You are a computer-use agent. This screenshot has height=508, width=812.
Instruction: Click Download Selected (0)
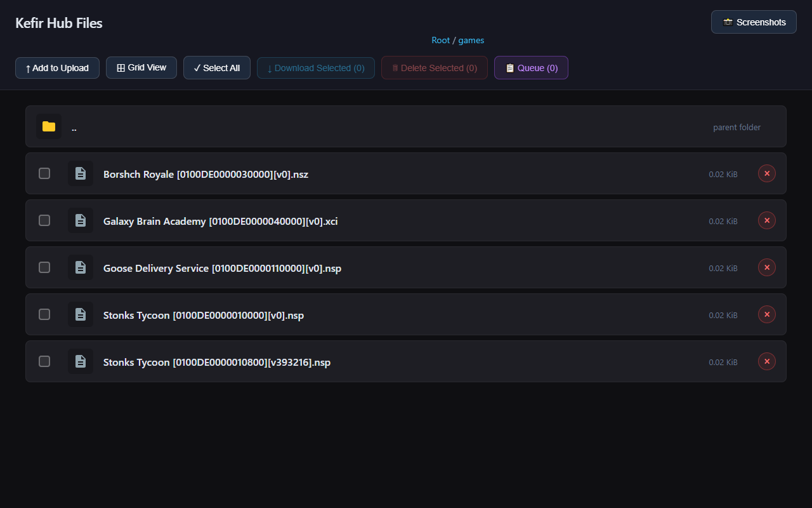[x=316, y=68]
